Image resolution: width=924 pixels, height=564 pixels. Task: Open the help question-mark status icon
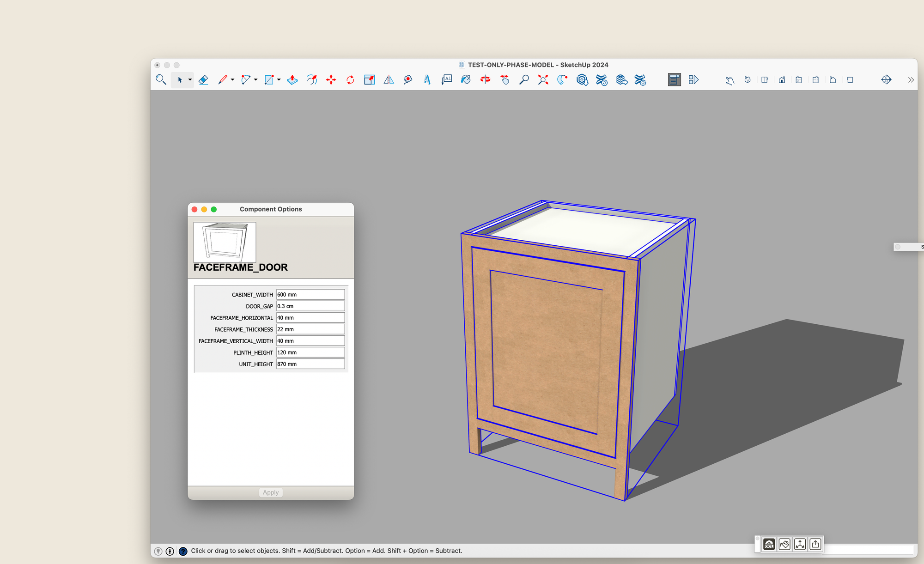click(183, 551)
